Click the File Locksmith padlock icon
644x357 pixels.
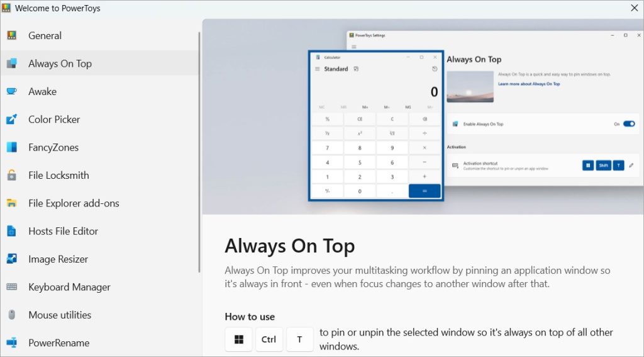click(x=11, y=175)
